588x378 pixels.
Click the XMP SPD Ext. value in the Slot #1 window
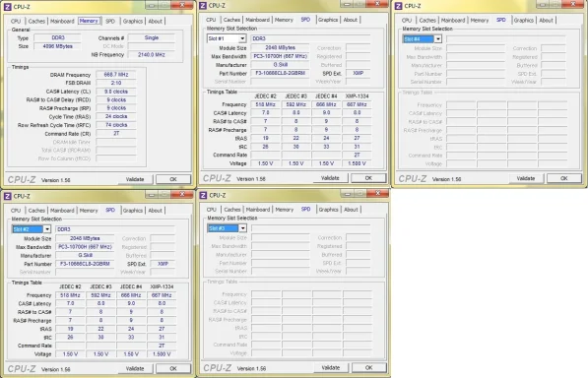[359, 73]
